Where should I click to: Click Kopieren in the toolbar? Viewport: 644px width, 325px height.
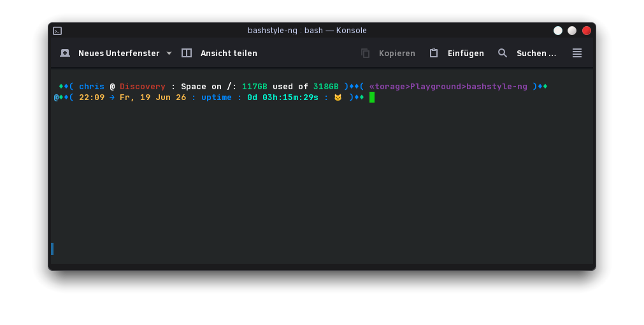397,54
